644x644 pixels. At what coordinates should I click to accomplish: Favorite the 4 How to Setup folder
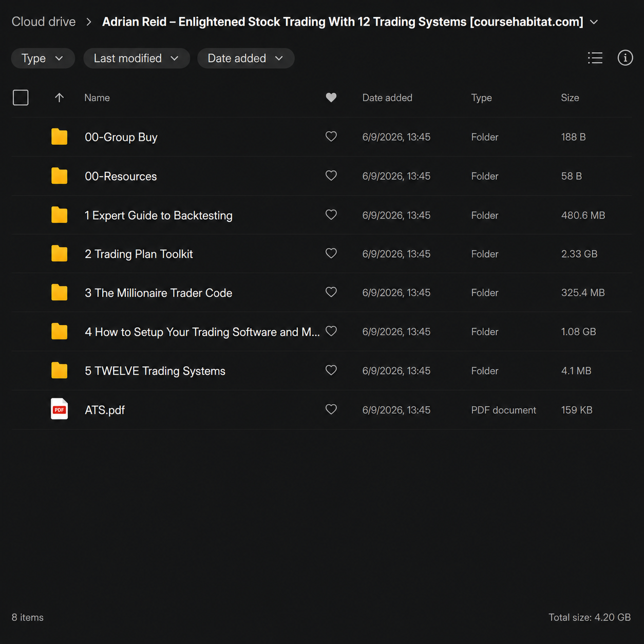tap(331, 331)
